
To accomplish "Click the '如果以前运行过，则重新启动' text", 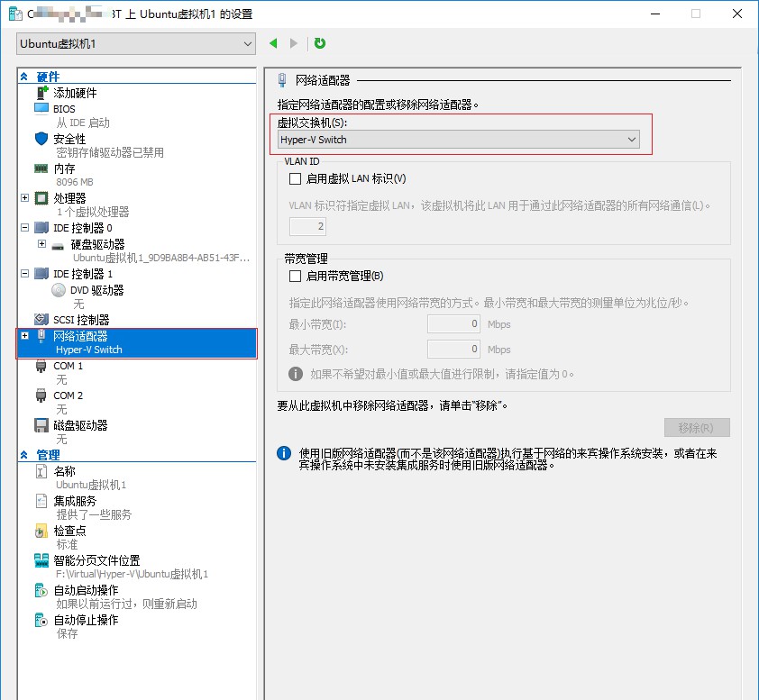I will pyautogui.click(x=127, y=604).
